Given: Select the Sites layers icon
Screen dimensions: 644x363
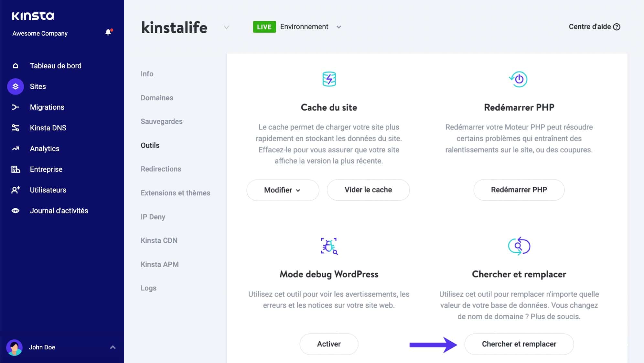Looking at the screenshot, I should pos(15,86).
